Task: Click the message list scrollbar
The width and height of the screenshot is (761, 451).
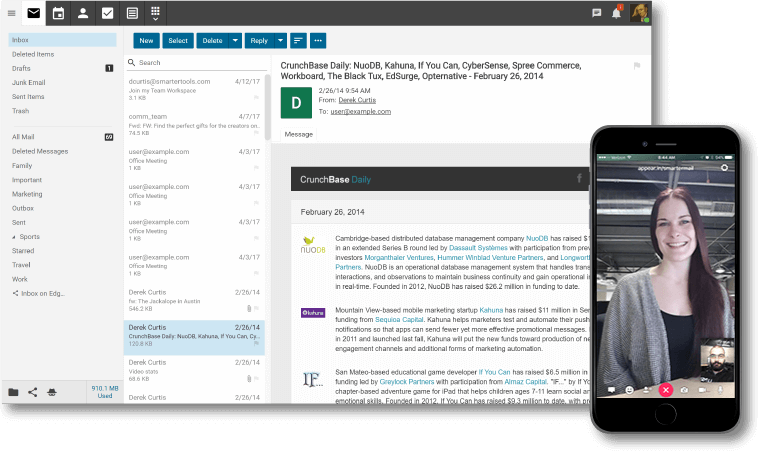Action: [x=267, y=107]
